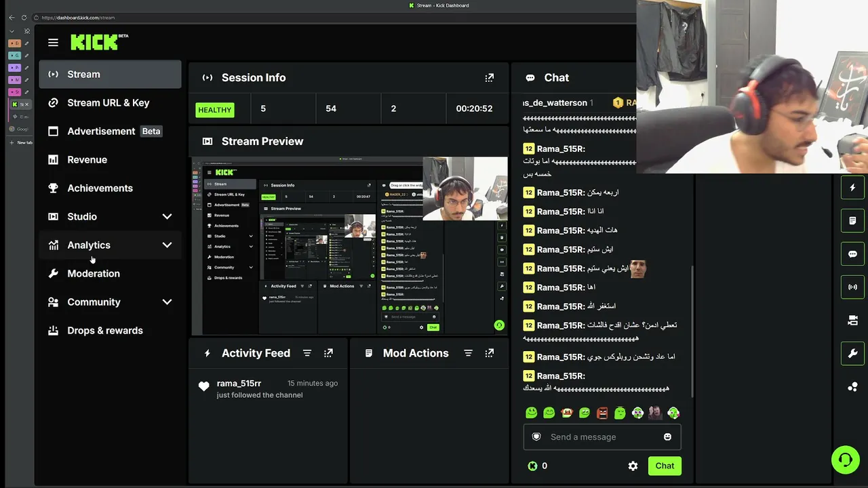The image size is (868, 488).
Task: Close the Kick tab in browser sidebar
Action: coord(27,104)
